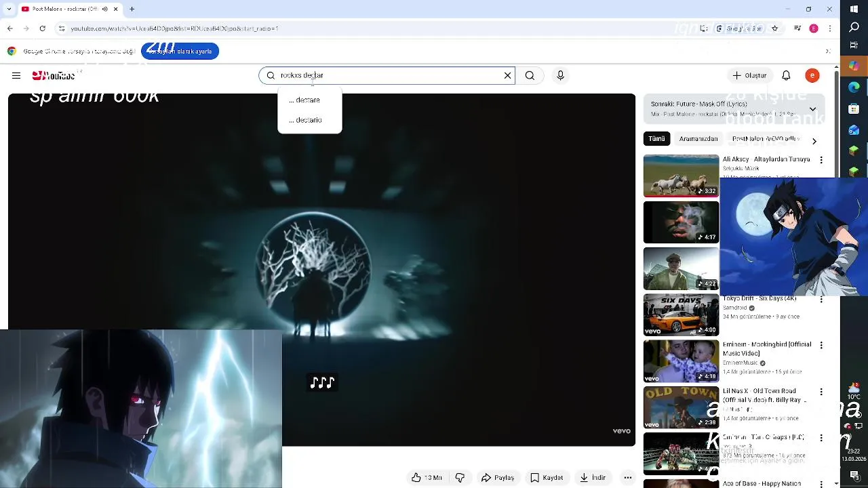
Task: Clear the search box text
Action: (507, 76)
